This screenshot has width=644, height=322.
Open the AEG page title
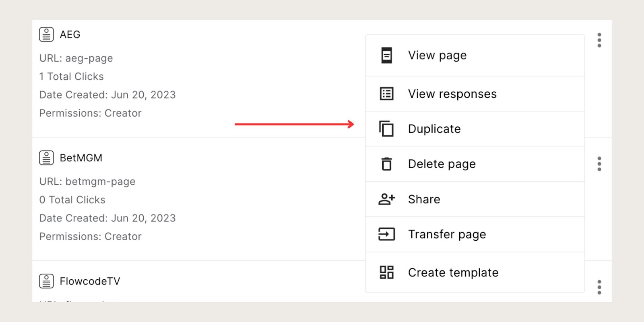pyautogui.click(x=70, y=35)
